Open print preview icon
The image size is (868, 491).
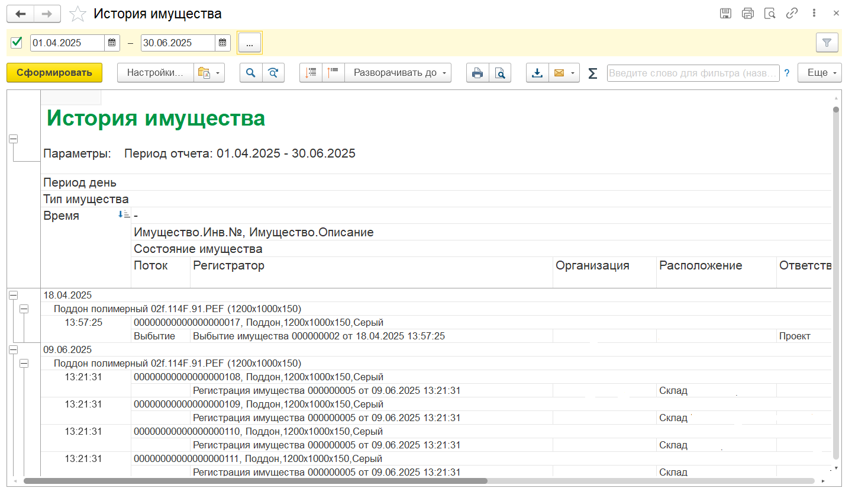point(500,73)
